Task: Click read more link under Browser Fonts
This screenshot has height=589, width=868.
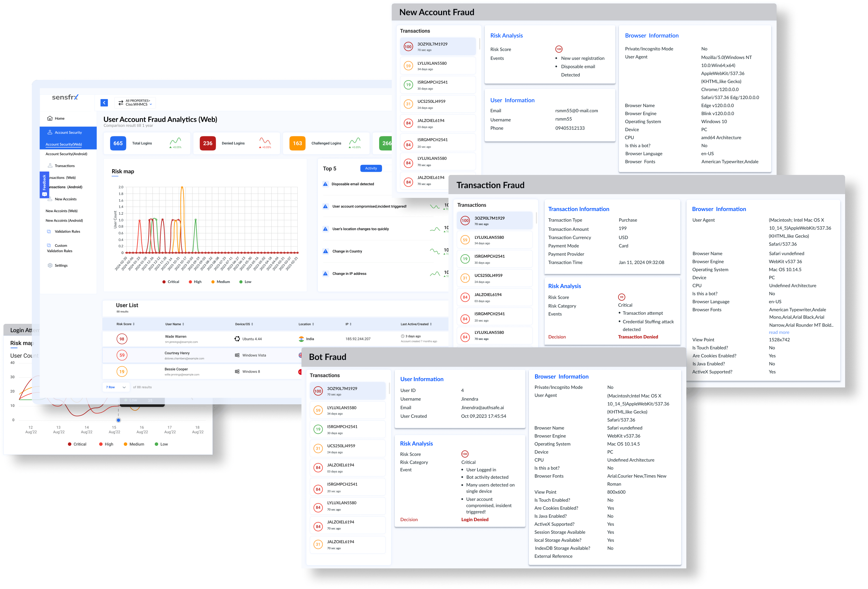Action: [779, 332]
